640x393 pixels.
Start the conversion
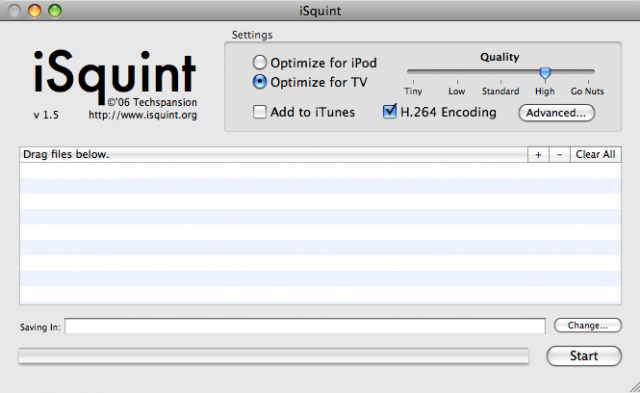point(584,356)
